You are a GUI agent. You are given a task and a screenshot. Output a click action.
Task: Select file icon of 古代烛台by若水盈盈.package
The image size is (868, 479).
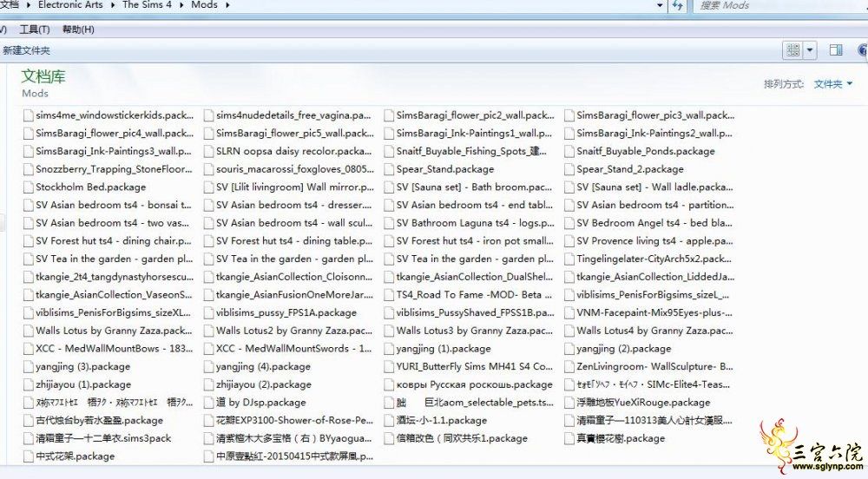coord(29,421)
